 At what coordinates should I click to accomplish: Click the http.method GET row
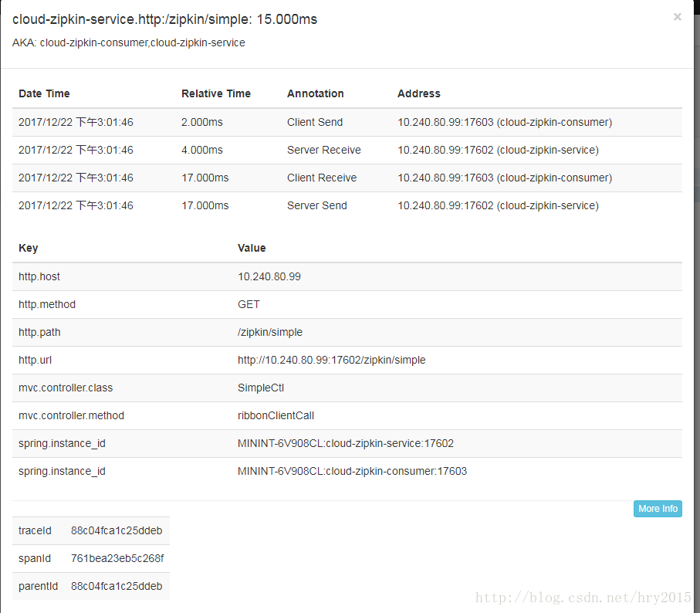coord(347,304)
